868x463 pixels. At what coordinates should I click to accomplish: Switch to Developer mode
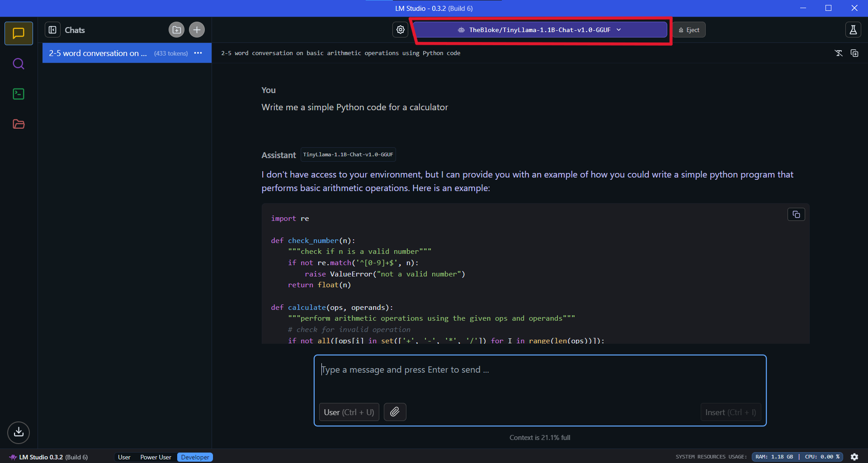[195, 457]
